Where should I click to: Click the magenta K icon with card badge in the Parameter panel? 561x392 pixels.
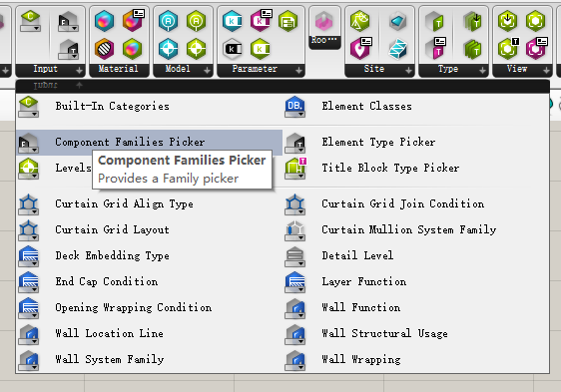tap(262, 21)
